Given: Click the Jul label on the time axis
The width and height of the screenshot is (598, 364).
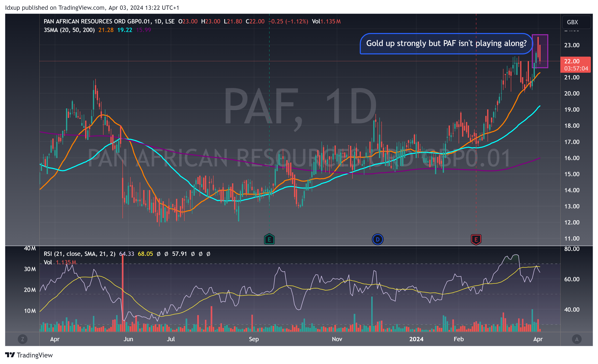Looking at the screenshot, I should 171,339.
